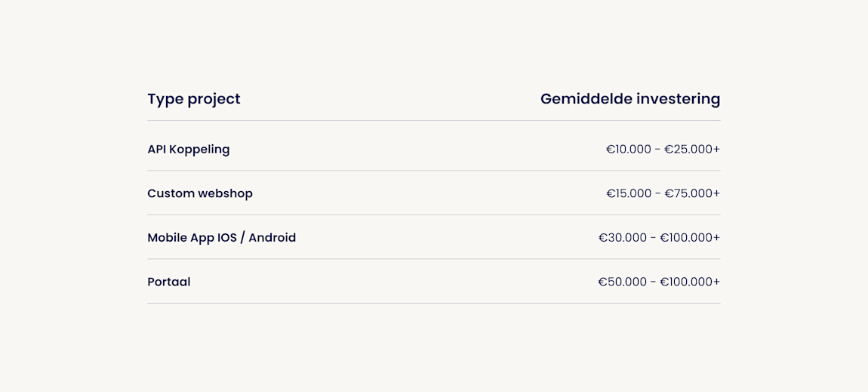Click the word "API" in first row

[x=157, y=149]
